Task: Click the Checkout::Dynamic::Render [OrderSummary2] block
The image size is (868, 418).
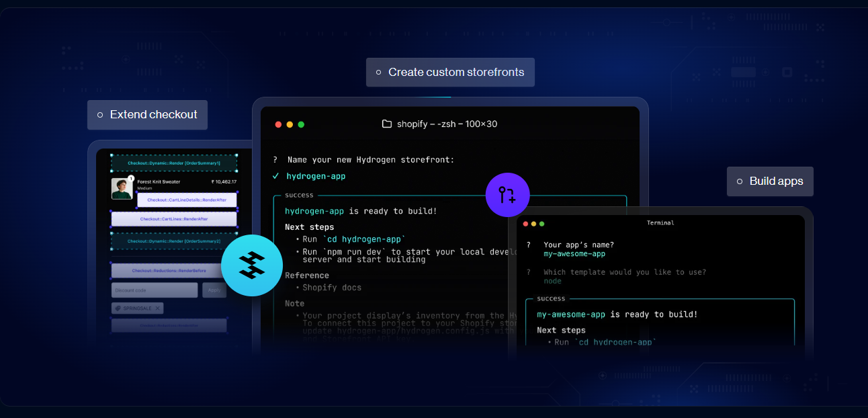Action: tap(174, 241)
